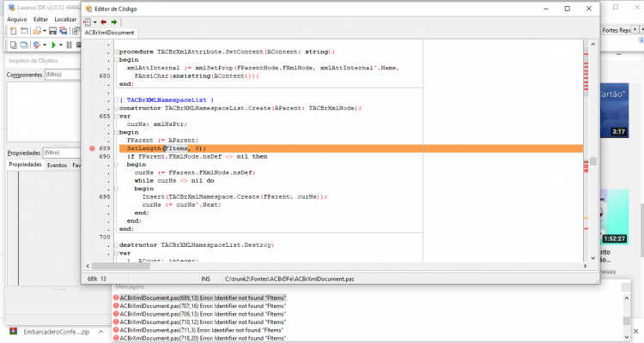644x343 pixels.
Task: Click the horizontal scrollbar right arrow in the editor
Action: [586, 266]
